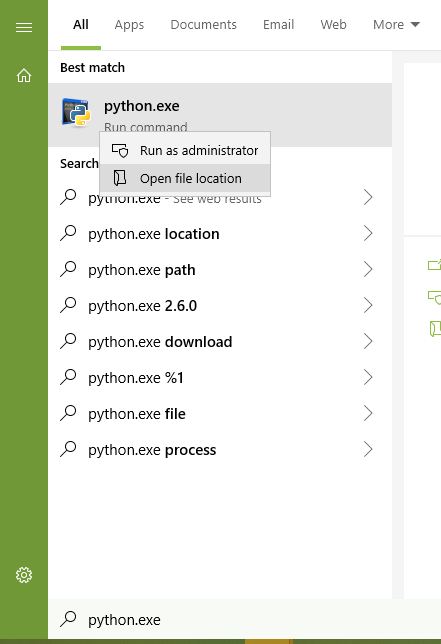The height and width of the screenshot is (644, 441).
Task: Click the magnifier icon beside python.exe download
Action: 68,341
